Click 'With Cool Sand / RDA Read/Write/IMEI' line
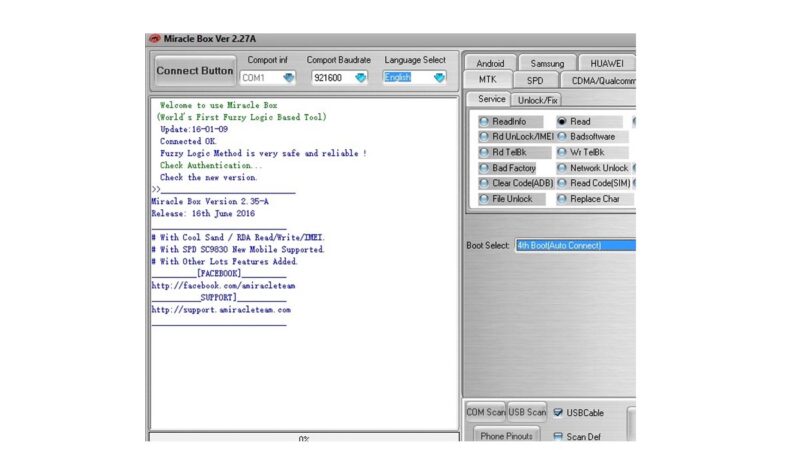The height and width of the screenshot is (450, 800). coord(238,237)
